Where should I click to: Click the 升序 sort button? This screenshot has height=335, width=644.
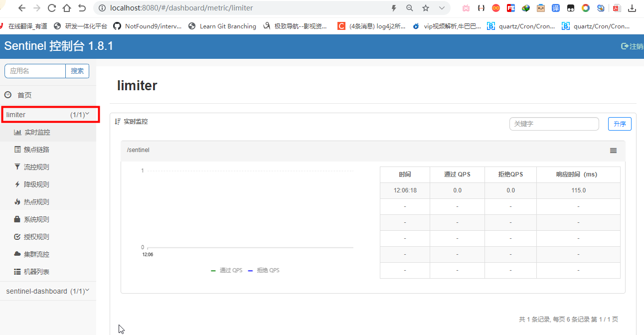620,124
